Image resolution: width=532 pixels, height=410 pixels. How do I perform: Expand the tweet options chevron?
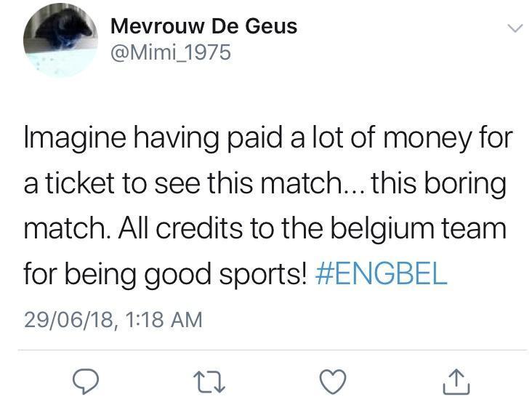pos(515,28)
